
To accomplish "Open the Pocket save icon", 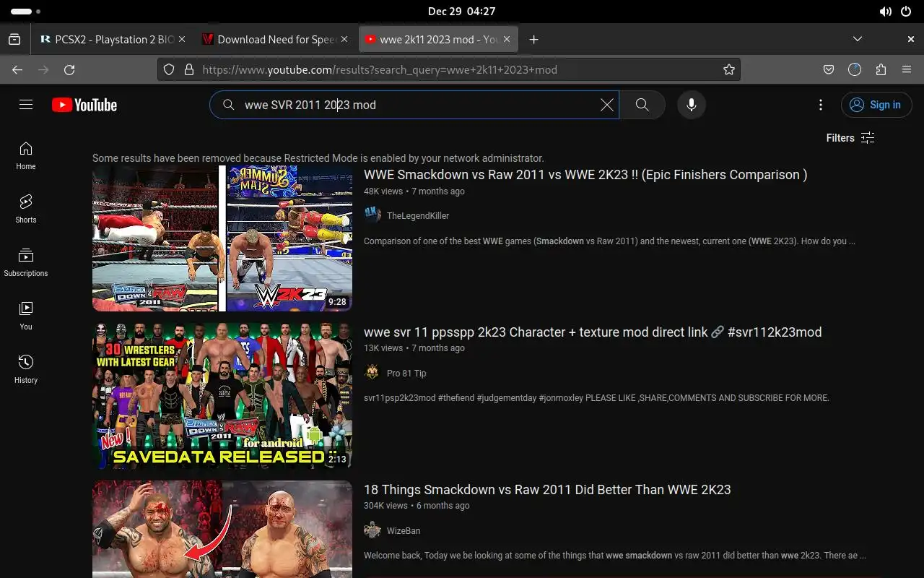I will coord(829,70).
